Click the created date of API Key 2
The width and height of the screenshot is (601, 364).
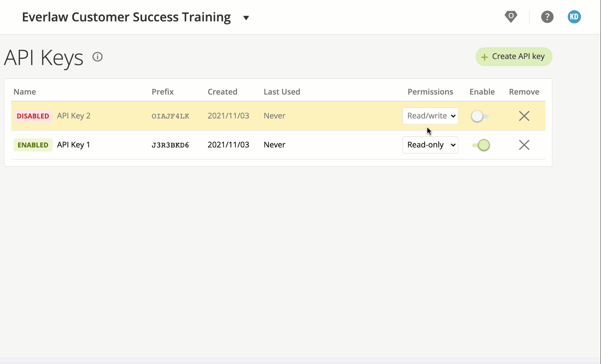click(x=228, y=116)
